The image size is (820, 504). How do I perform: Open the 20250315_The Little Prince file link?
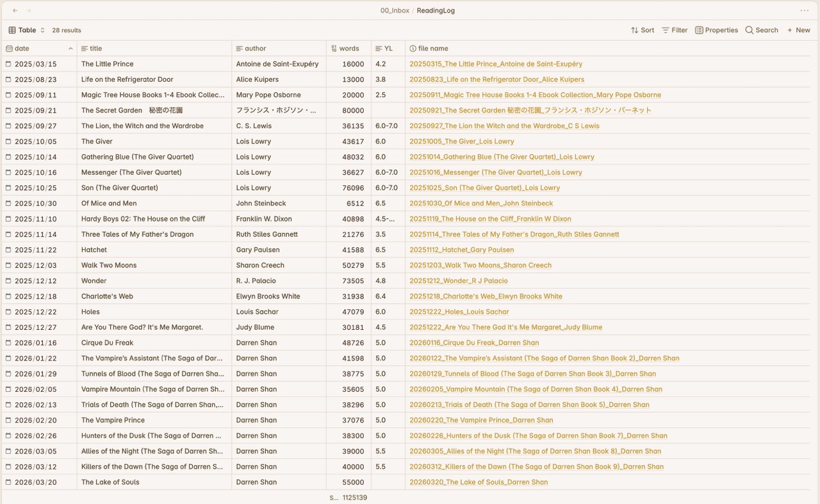pos(496,64)
